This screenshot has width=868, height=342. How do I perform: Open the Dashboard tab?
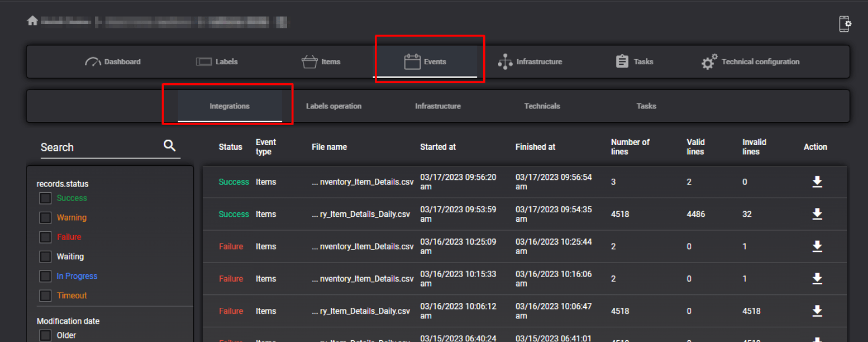tap(113, 62)
